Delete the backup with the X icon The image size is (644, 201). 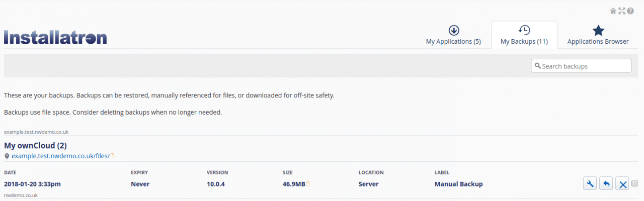point(622,183)
